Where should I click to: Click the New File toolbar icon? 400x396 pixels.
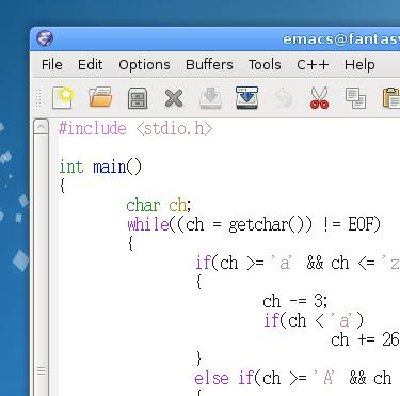pos(63,98)
